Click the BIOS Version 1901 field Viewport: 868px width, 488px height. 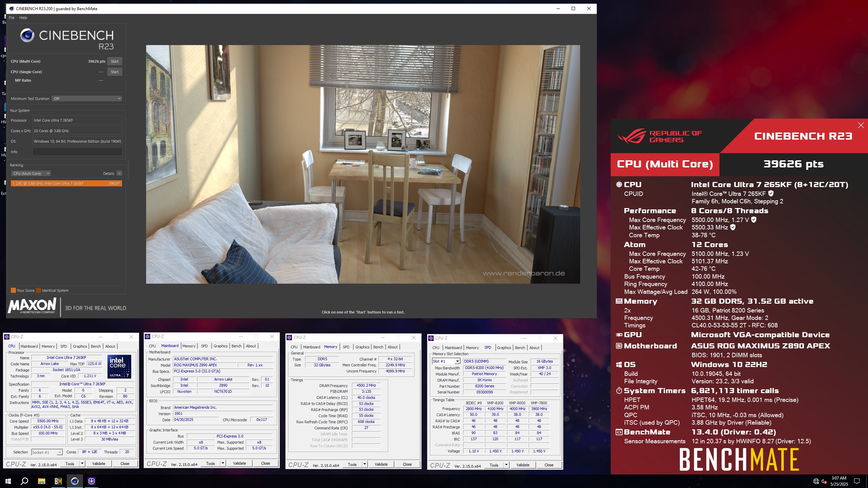click(223, 414)
